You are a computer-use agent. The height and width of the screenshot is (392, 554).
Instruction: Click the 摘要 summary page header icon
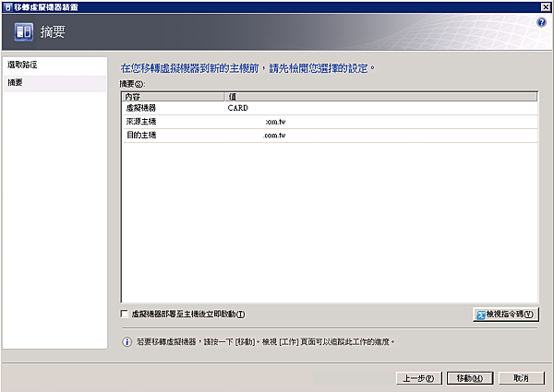click(x=24, y=31)
